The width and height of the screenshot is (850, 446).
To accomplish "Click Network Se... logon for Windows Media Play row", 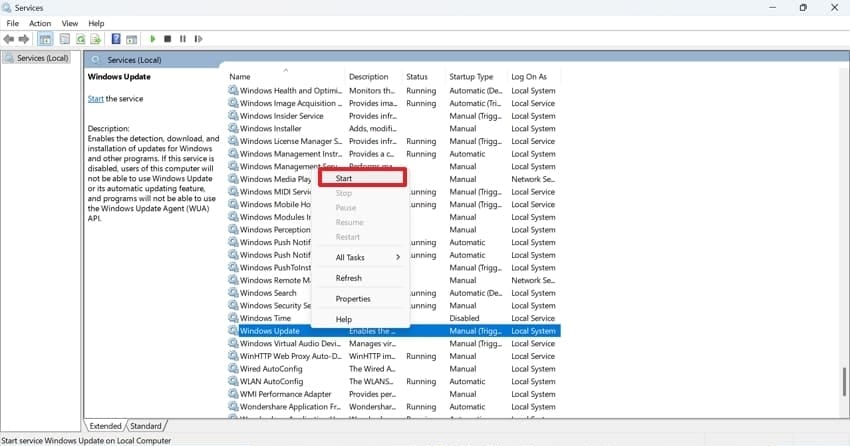I will [x=533, y=179].
